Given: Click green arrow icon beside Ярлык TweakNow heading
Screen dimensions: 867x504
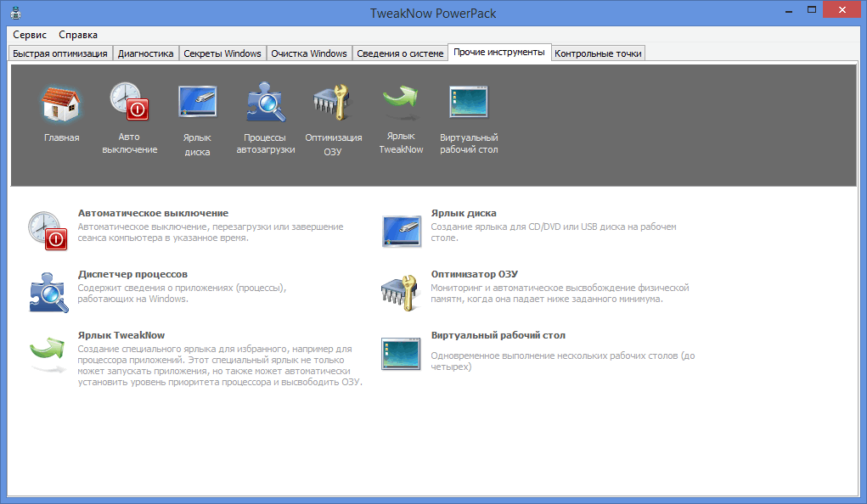Looking at the screenshot, I should [48, 354].
